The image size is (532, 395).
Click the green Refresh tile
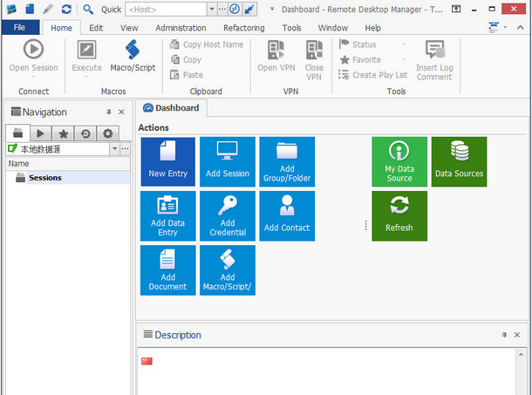[x=399, y=216]
